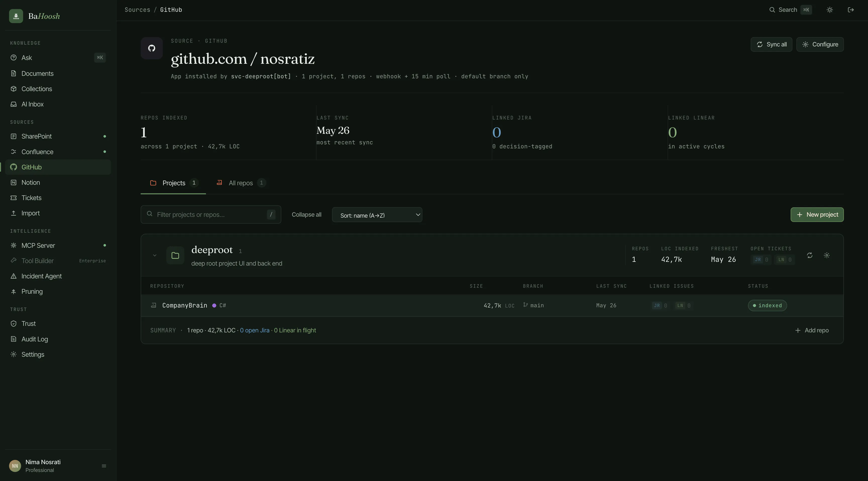The image size is (868, 481).
Task: Click the LN linked issues badge in CompanyBrain row
Action: [x=683, y=306]
